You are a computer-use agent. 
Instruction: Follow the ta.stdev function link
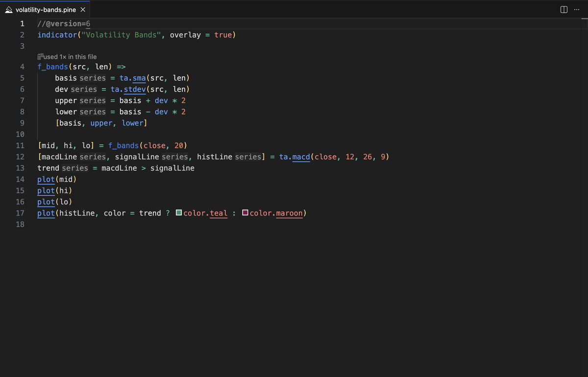(x=128, y=89)
